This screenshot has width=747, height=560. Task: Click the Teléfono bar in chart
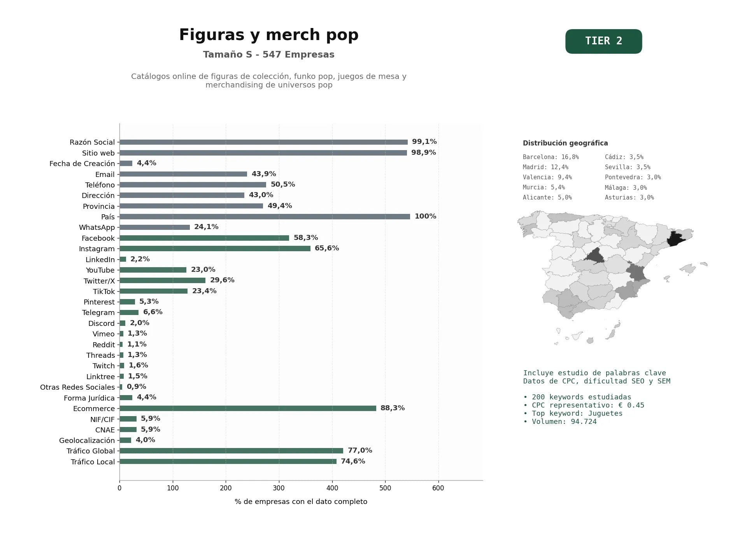[193, 185]
